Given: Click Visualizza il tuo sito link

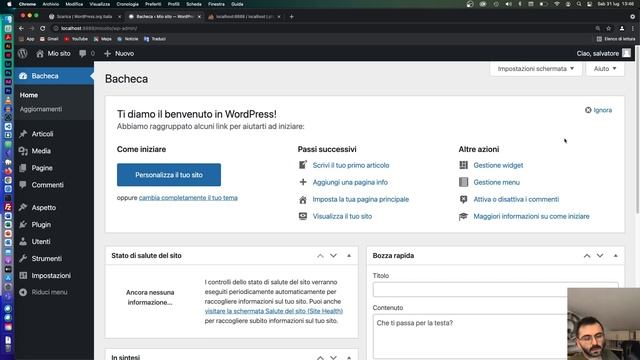Looking at the screenshot, I should [x=342, y=216].
